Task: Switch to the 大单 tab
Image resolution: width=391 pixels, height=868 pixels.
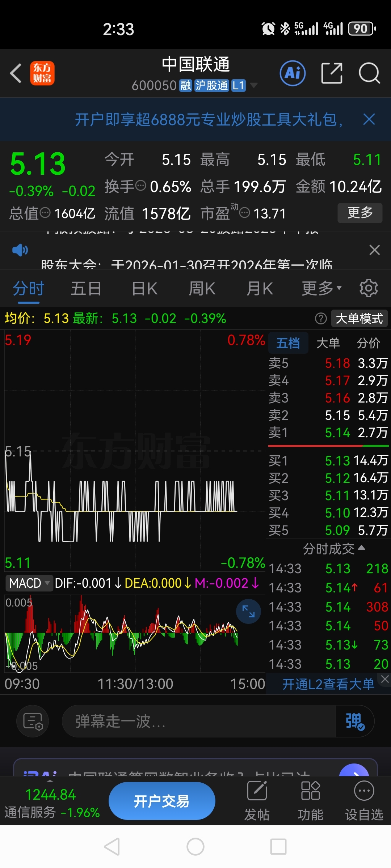Action: tap(328, 343)
